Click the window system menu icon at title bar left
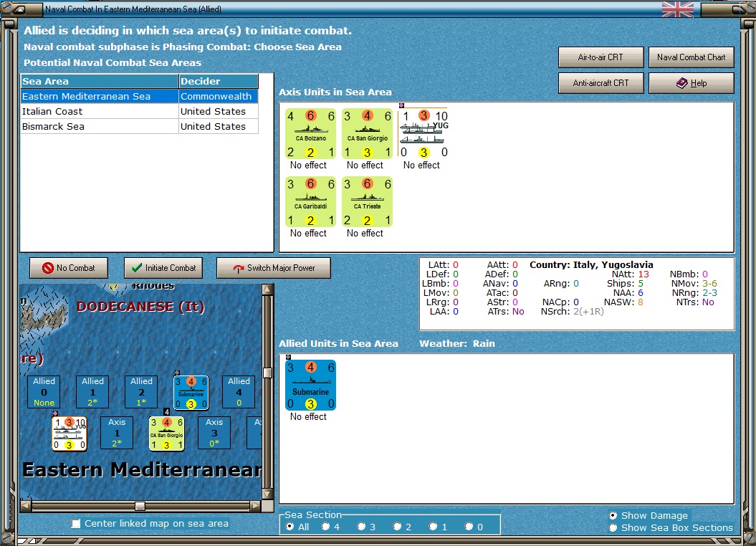The width and height of the screenshot is (756, 546). (x=19, y=9)
